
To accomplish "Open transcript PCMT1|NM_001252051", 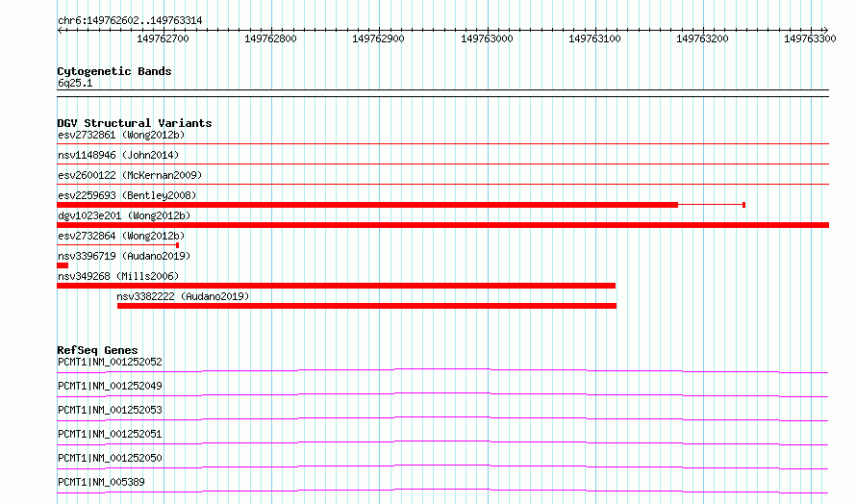I will pos(110,434).
